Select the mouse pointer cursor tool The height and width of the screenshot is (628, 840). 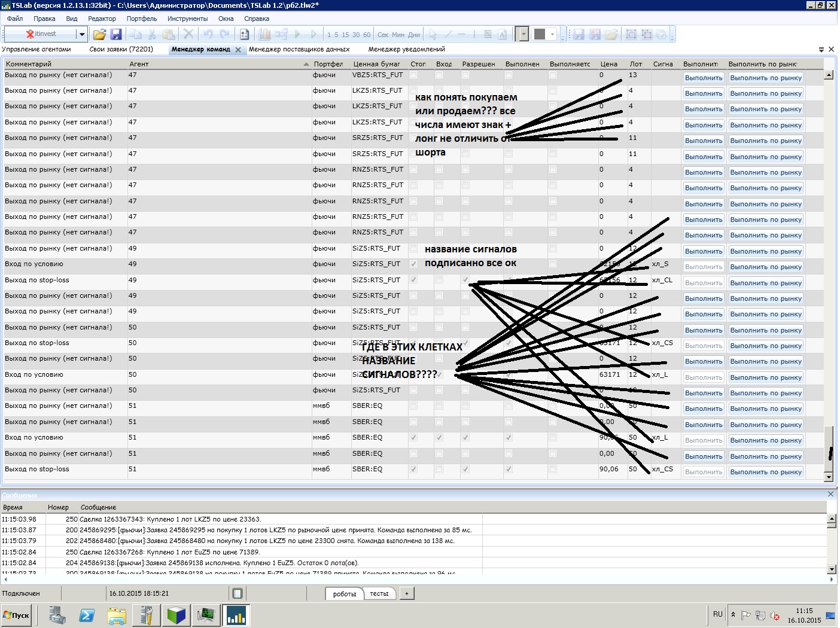click(433, 34)
